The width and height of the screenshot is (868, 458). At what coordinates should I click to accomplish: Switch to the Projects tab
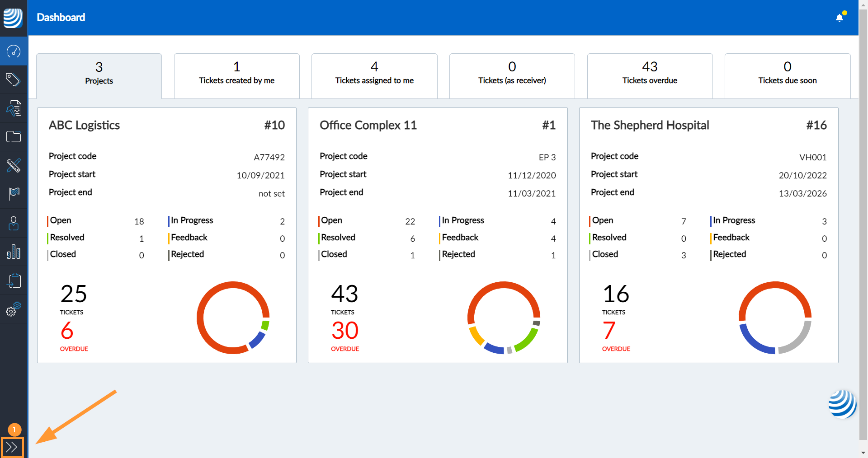[99, 74]
